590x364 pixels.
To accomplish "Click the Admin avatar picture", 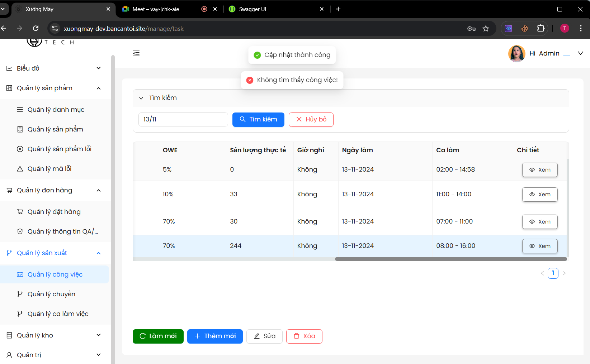I will [x=516, y=54].
